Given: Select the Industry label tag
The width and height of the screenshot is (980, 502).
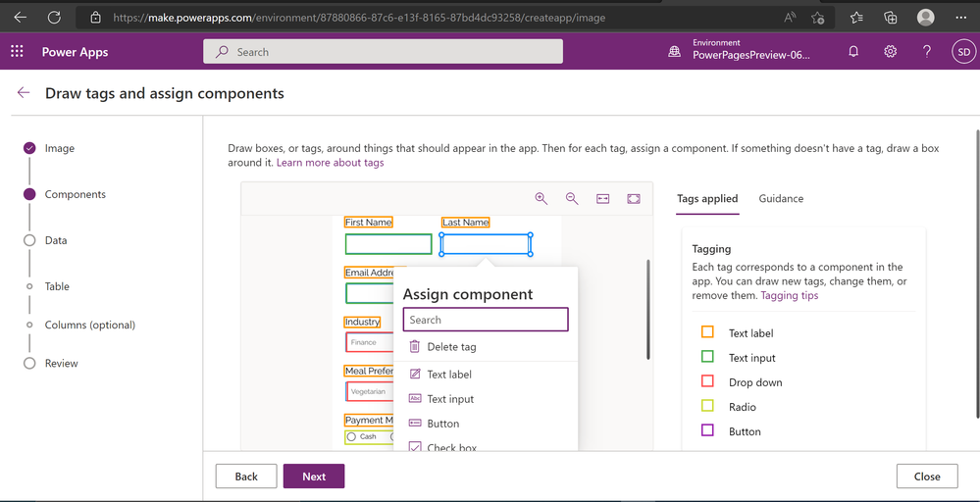Looking at the screenshot, I should coord(362,323).
